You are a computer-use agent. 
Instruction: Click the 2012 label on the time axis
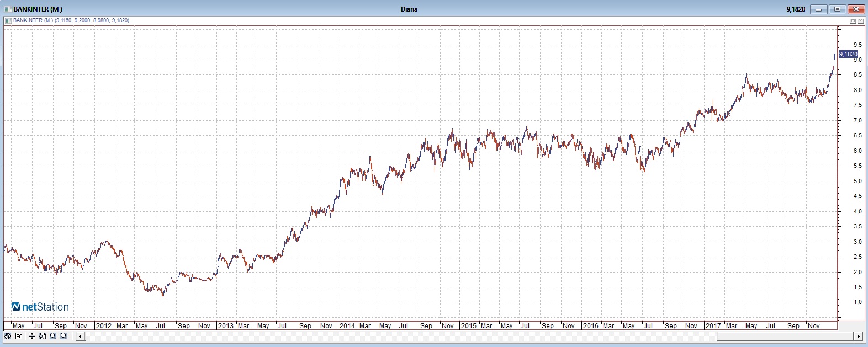click(103, 326)
